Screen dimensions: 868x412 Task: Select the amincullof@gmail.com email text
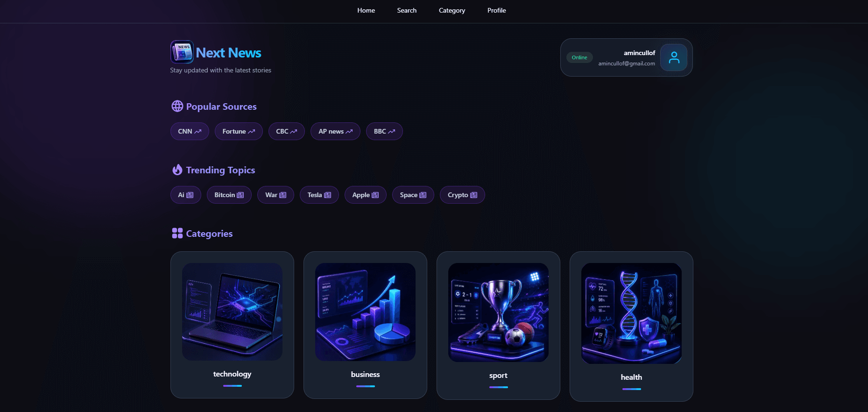coord(627,64)
